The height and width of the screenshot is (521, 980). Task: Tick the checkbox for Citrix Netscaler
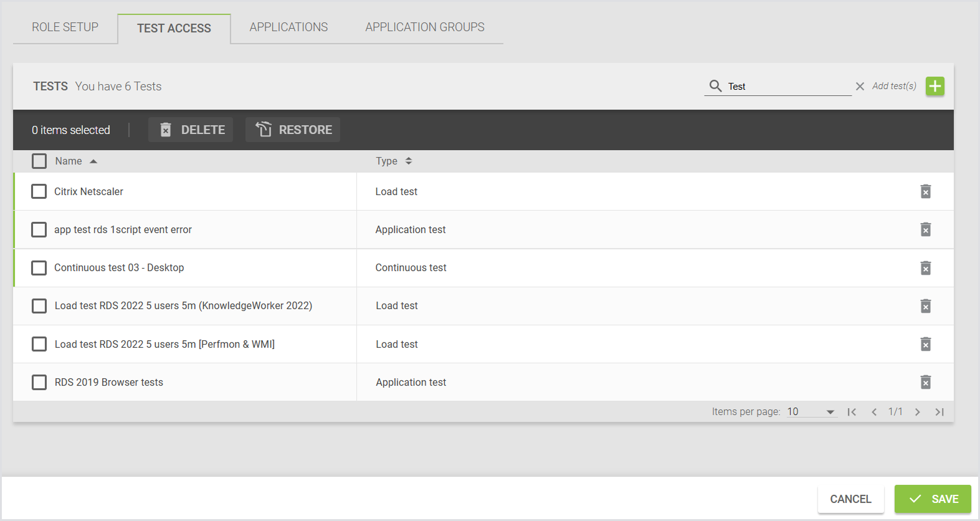point(39,191)
